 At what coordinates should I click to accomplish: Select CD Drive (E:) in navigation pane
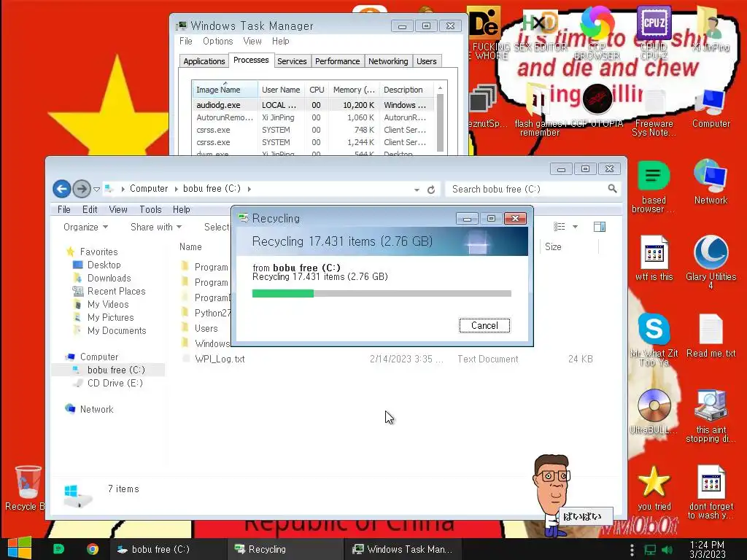[115, 383]
